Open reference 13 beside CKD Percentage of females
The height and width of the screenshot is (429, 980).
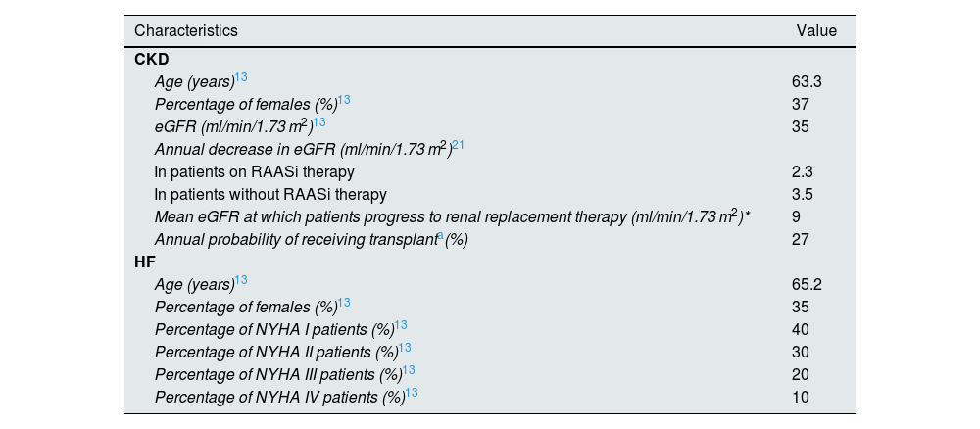(x=344, y=100)
